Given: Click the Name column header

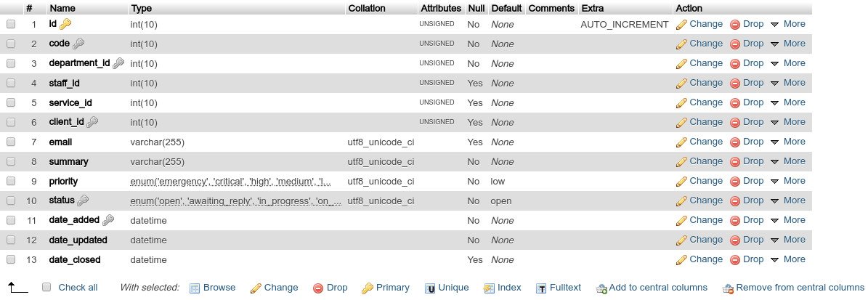Looking at the screenshot, I should pos(62,8).
